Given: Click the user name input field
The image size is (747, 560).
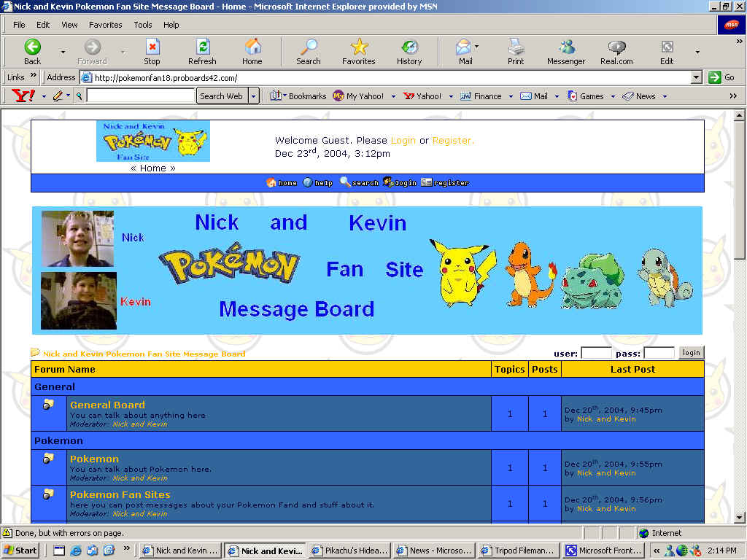Looking at the screenshot, I should tap(596, 353).
